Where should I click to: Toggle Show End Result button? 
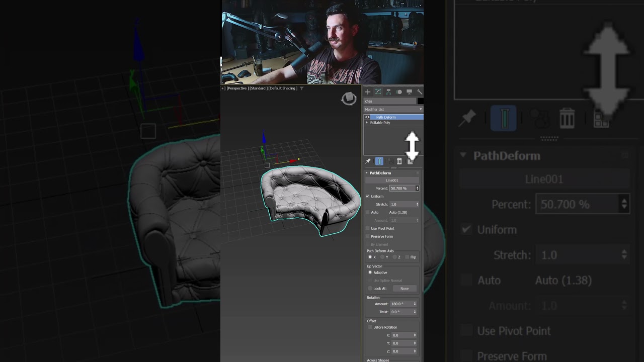click(379, 161)
